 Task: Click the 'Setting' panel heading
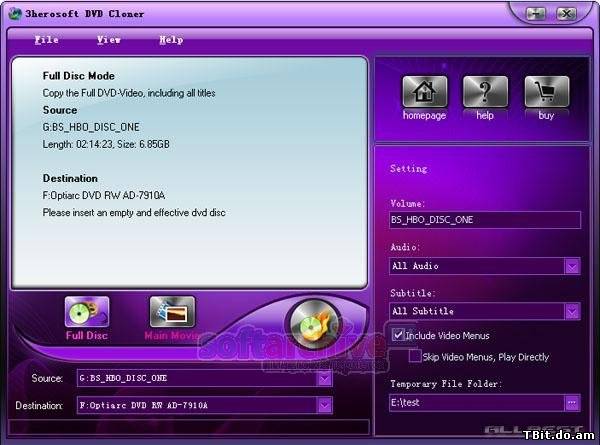tap(409, 169)
